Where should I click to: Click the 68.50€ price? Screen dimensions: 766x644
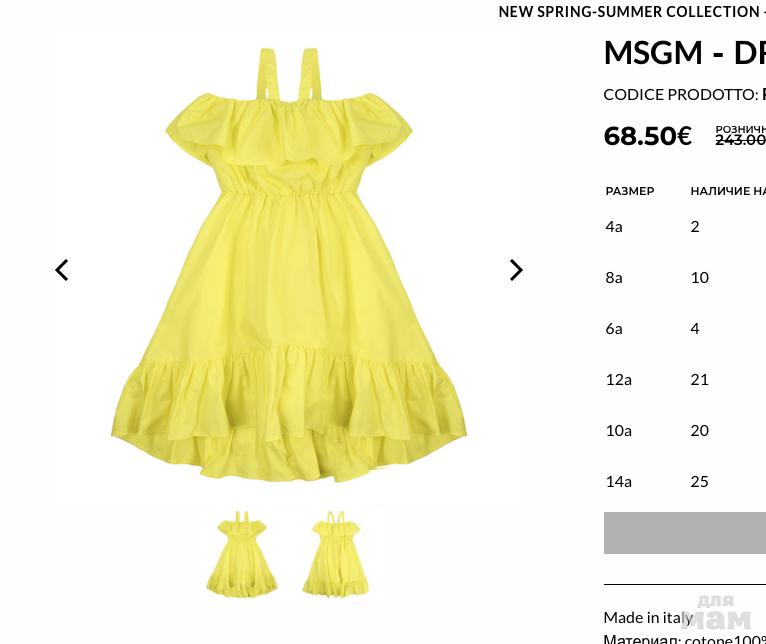(648, 136)
